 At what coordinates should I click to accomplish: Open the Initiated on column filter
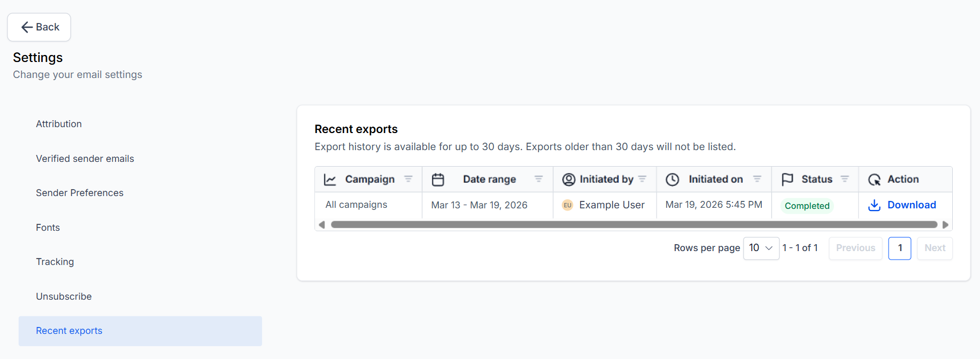pos(757,179)
